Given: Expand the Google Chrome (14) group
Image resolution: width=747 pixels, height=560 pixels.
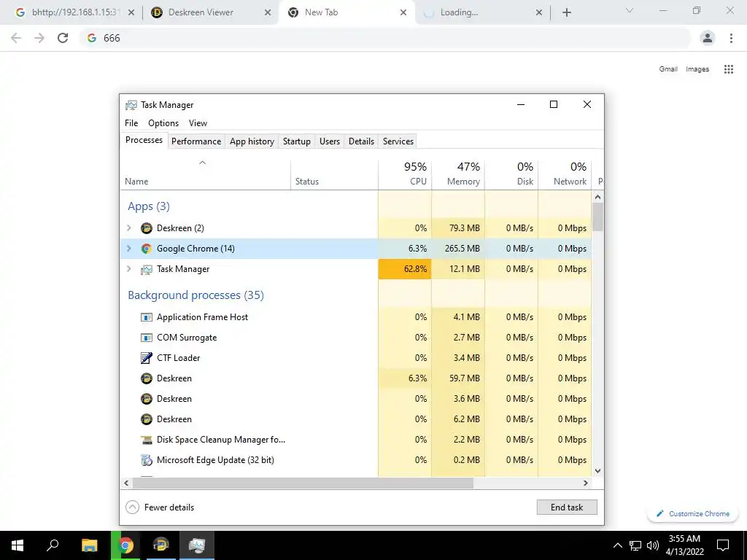Looking at the screenshot, I should [128, 249].
